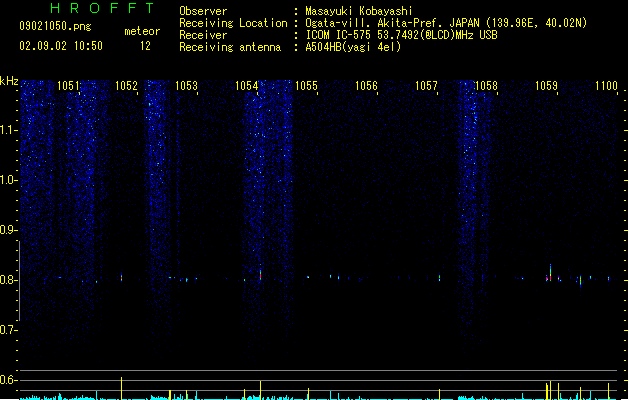629x400 pixels.
Task: Click the 1059 time marker
Action: (x=546, y=86)
